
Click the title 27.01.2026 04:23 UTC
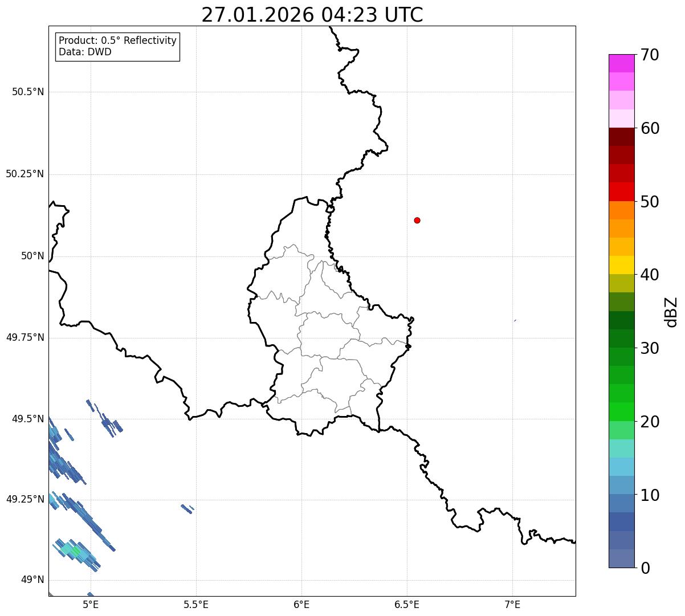click(312, 15)
